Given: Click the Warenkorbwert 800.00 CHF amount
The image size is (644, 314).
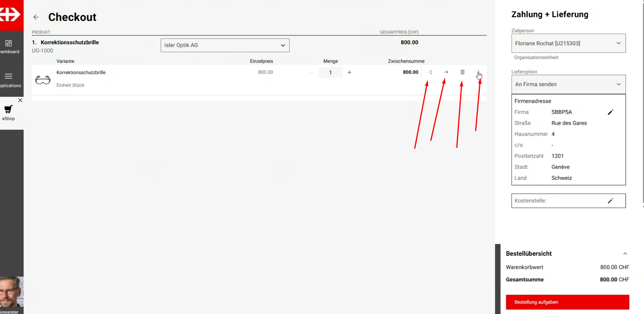Looking at the screenshot, I should [x=615, y=267].
